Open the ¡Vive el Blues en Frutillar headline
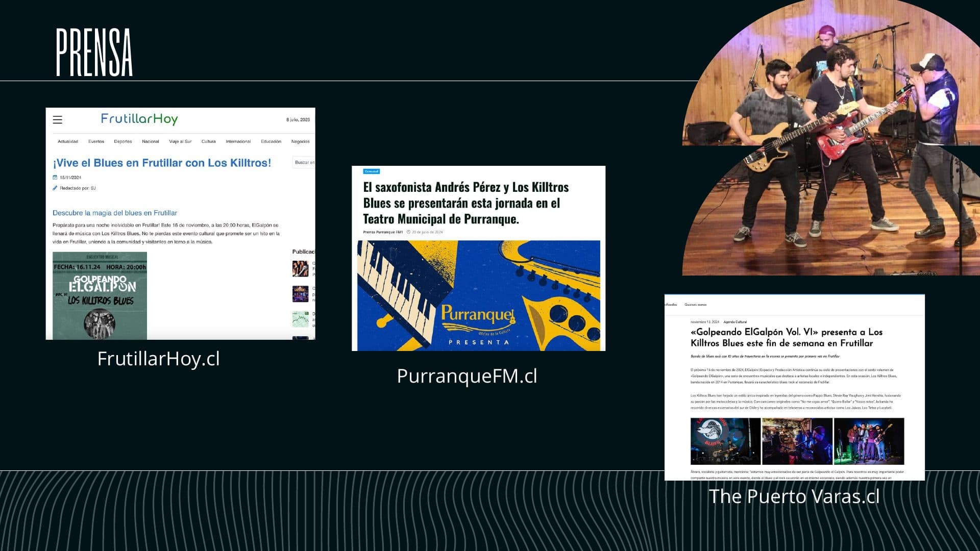The width and height of the screenshot is (980, 551). pyautogui.click(x=162, y=163)
